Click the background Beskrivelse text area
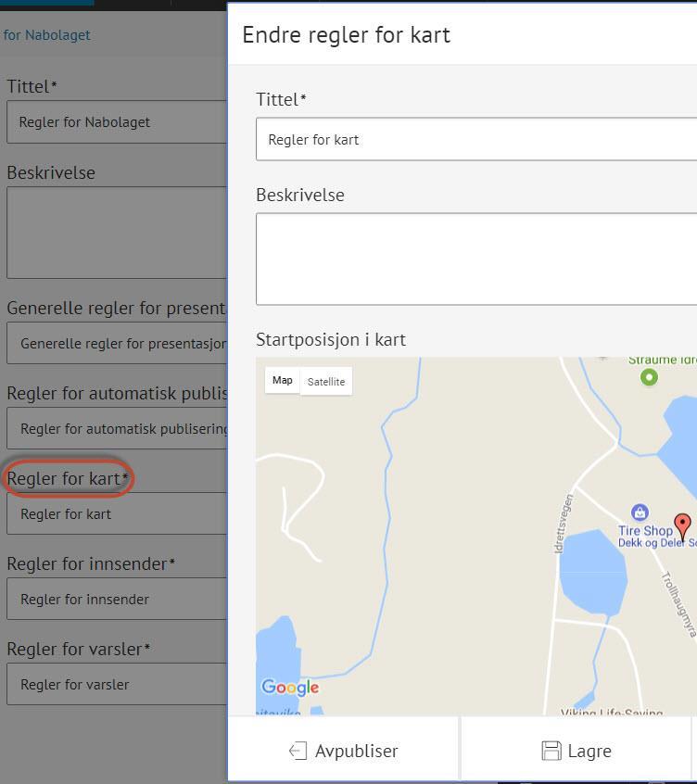The image size is (697, 784). (116, 233)
